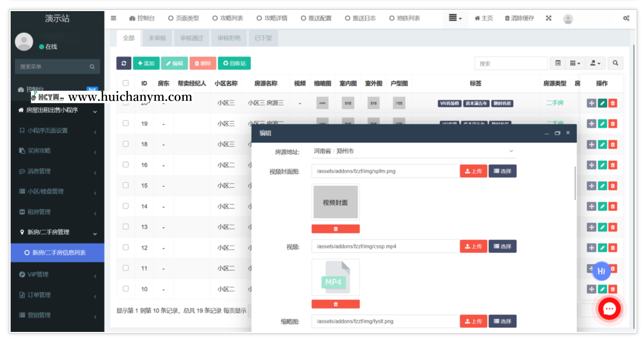The height and width of the screenshot is (343, 644).
Task: Expand the VIP管理 sidebar menu
Action: point(57,274)
